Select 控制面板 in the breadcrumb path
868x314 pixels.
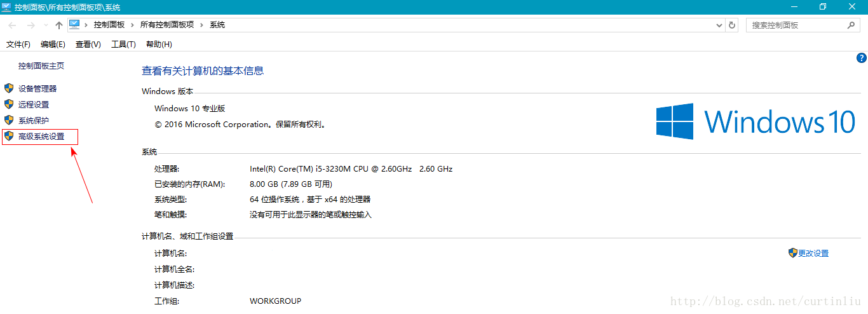click(x=109, y=25)
